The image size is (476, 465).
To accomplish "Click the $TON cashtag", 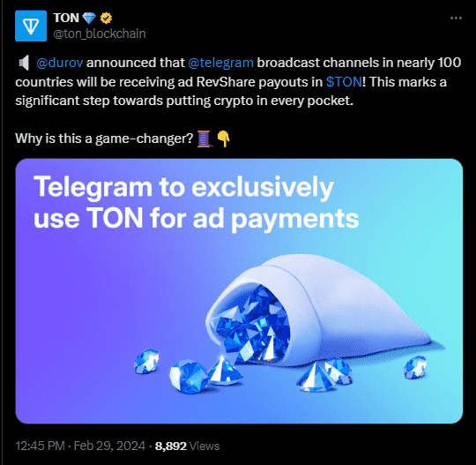I will (344, 82).
